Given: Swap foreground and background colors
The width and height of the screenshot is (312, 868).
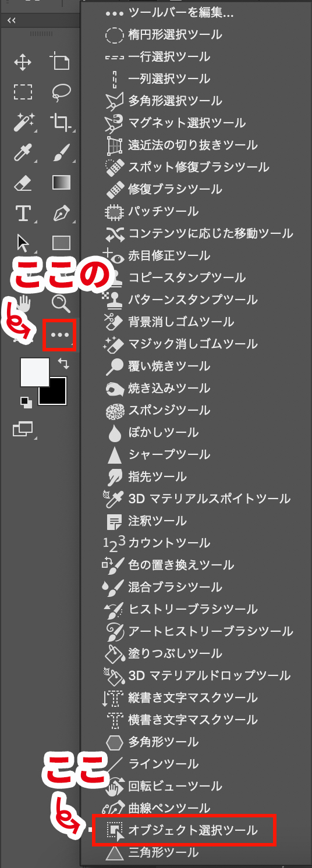Looking at the screenshot, I should point(63,364).
